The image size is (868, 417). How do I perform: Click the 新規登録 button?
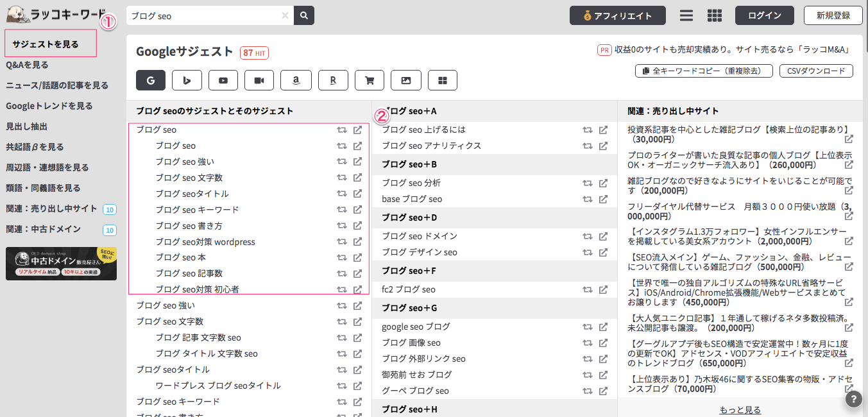coord(833,16)
